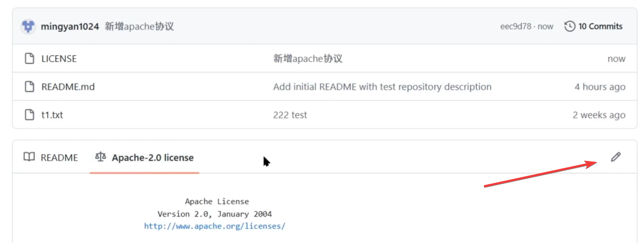This screenshot has height=243, width=644.
Task: Open commit hash eec9d78
Action: 516,26
